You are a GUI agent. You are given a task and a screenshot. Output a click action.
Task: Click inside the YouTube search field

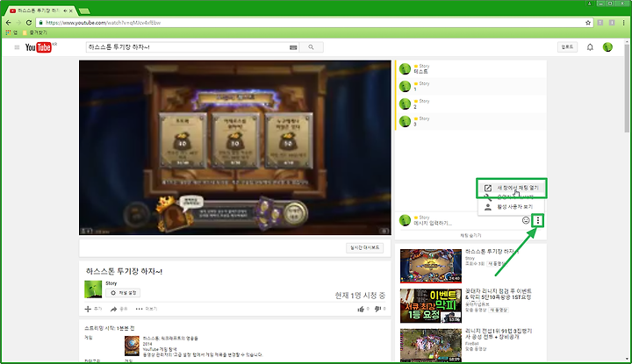(x=188, y=47)
